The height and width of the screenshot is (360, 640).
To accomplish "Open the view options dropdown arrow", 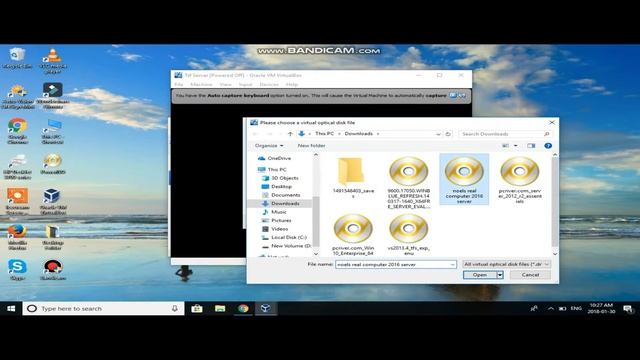I will pos(516,146).
